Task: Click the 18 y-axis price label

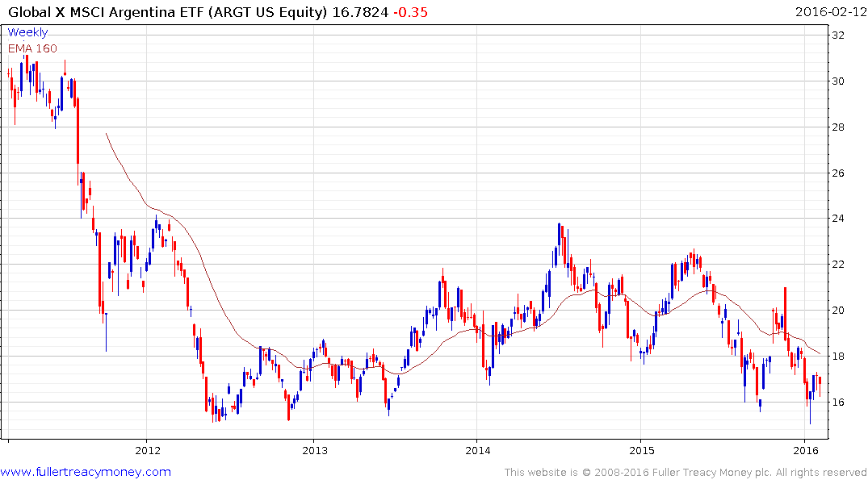Action: (x=838, y=357)
